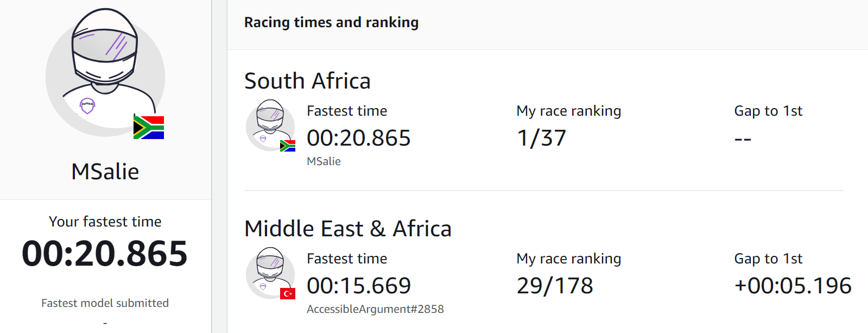Viewport: 868px width, 333px height.
Task: Select the South Africa league heading
Action: (307, 81)
